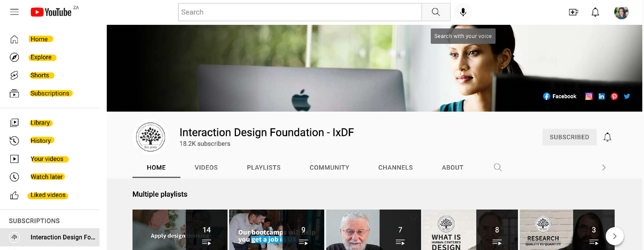Click the Subscriptions icon in sidebar
644x250 pixels.
tap(14, 93)
